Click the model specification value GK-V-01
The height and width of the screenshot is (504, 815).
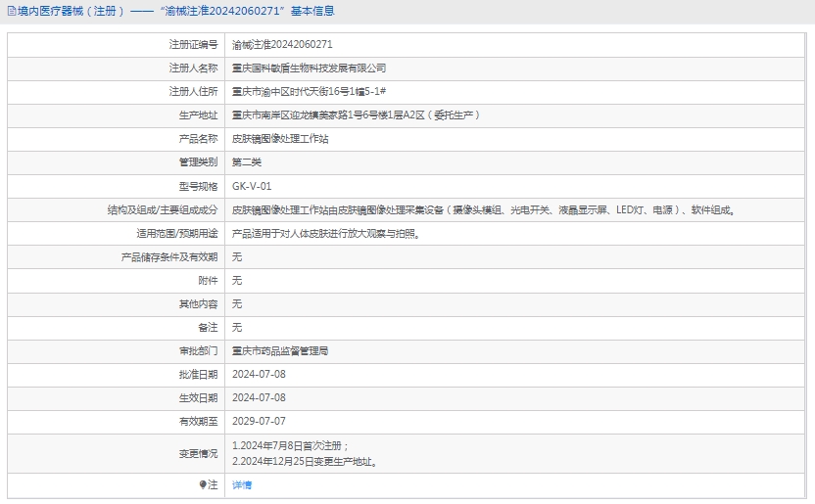(252, 186)
